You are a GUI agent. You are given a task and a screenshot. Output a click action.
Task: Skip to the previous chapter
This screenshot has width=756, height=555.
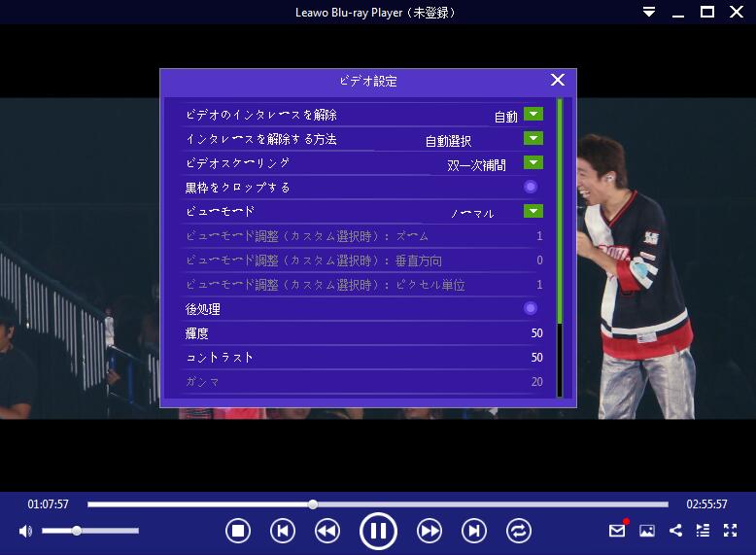[x=283, y=531]
